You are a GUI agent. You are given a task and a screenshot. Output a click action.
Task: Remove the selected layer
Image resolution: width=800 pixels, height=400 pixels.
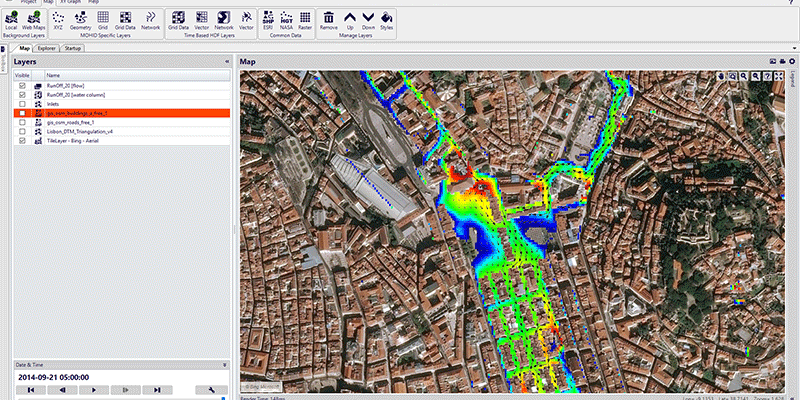(x=328, y=20)
